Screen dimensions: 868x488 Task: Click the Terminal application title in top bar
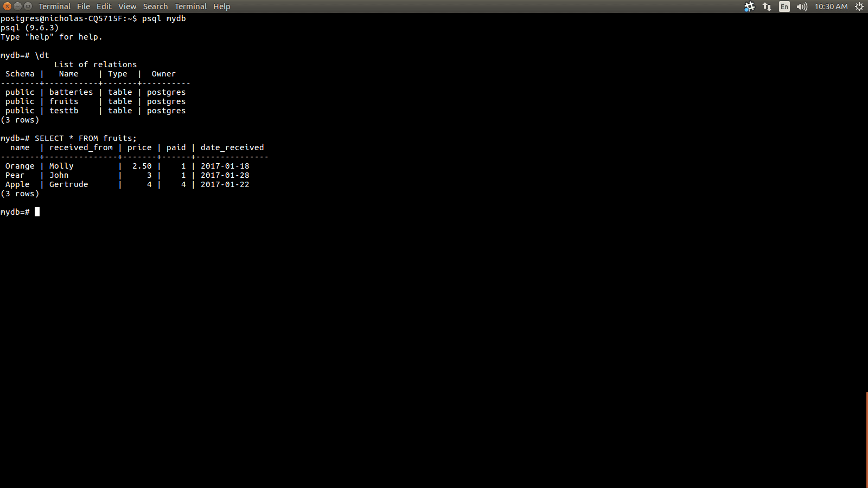[54, 7]
